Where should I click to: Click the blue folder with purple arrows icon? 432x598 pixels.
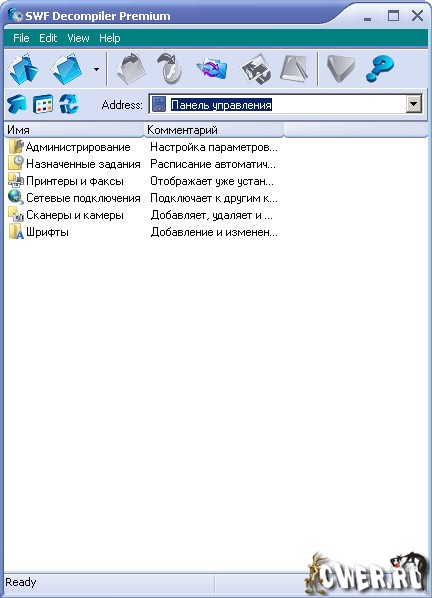[x=212, y=69]
